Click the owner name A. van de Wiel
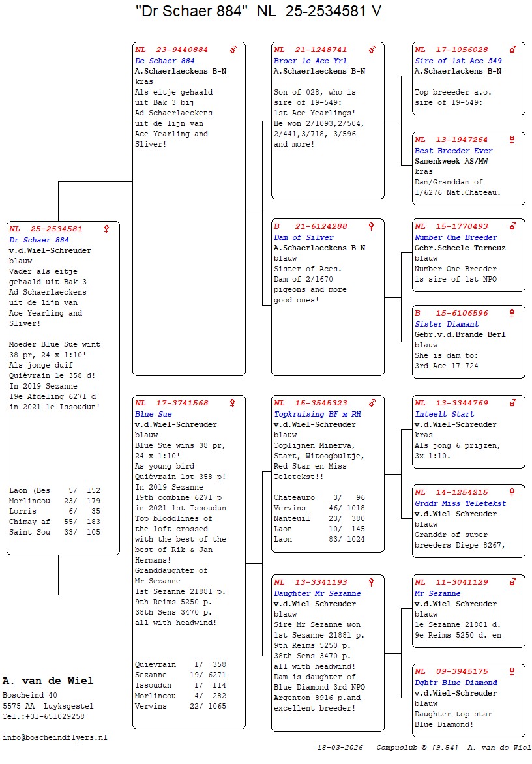 point(48,681)
